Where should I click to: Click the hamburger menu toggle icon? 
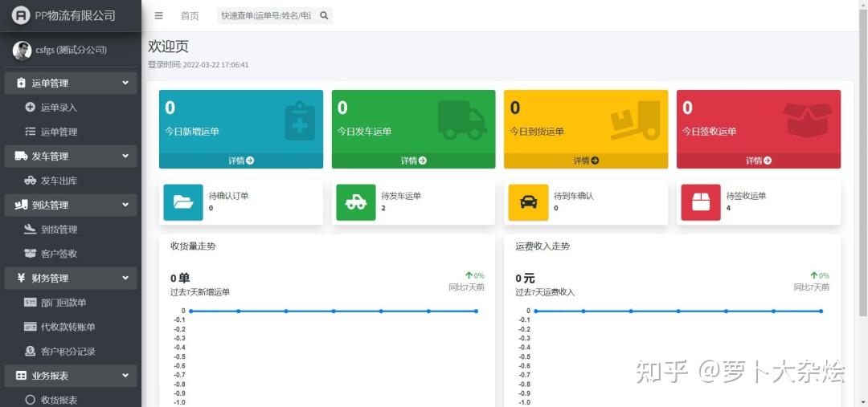coord(159,15)
